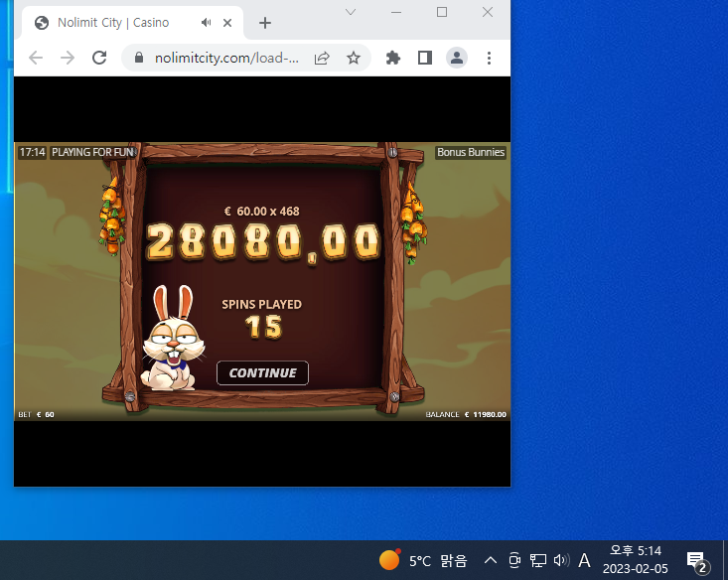This screenshot has width=728, height=580.
Task: Show hidden system tray icons
Action: tap(491, 560)
